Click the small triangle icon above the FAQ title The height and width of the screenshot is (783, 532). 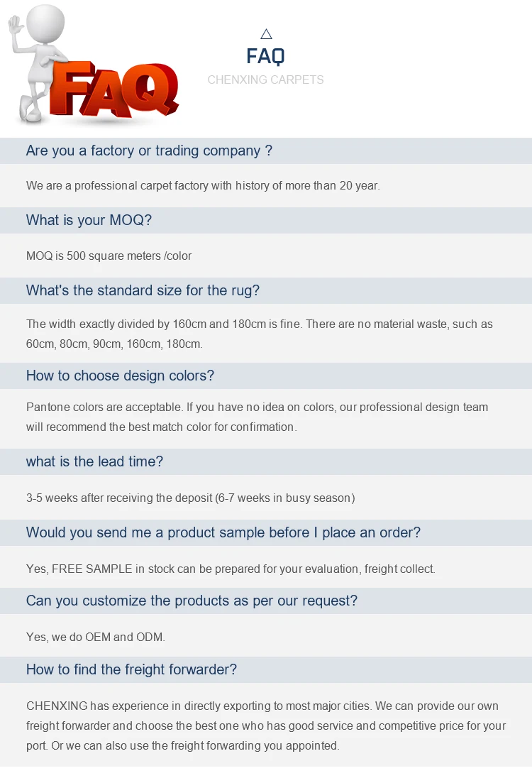point(266,33)
